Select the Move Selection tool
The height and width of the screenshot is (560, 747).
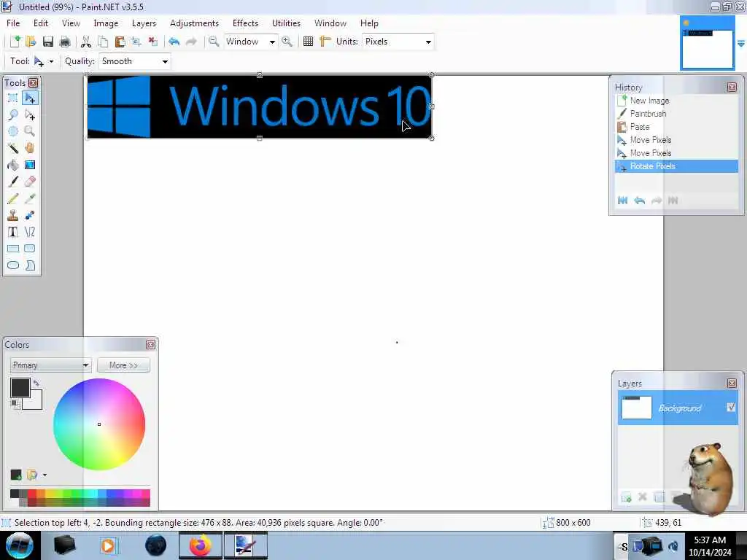30,114
